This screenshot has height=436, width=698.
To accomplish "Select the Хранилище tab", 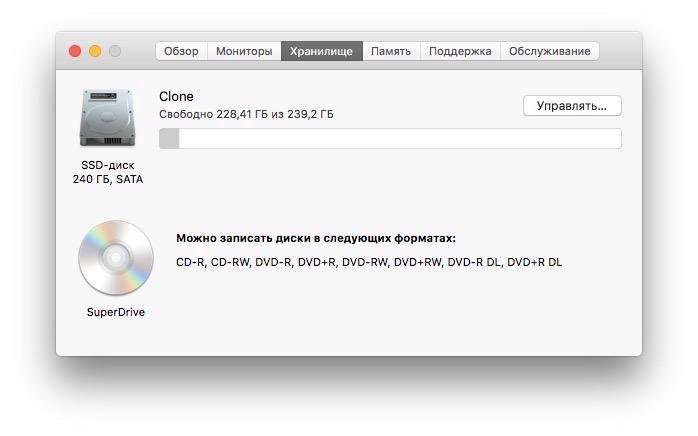I will (321, 51).
